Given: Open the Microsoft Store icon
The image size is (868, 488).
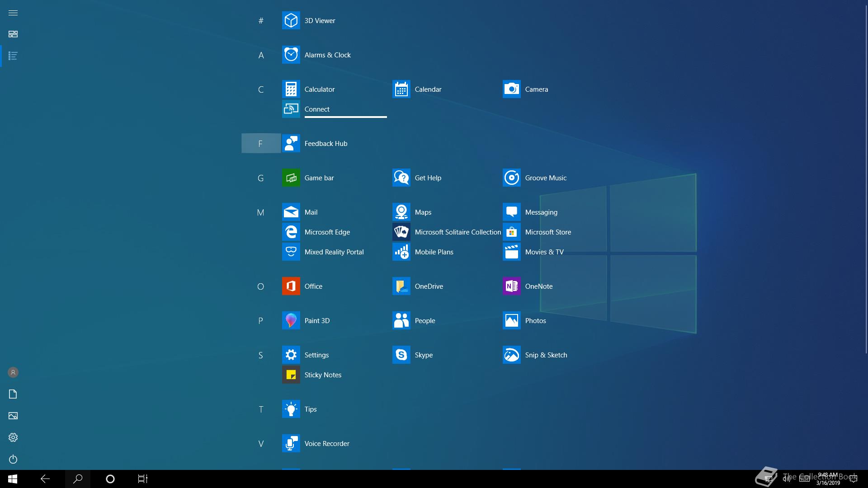Looking at the screenshot, I should [x=511, y=232].
